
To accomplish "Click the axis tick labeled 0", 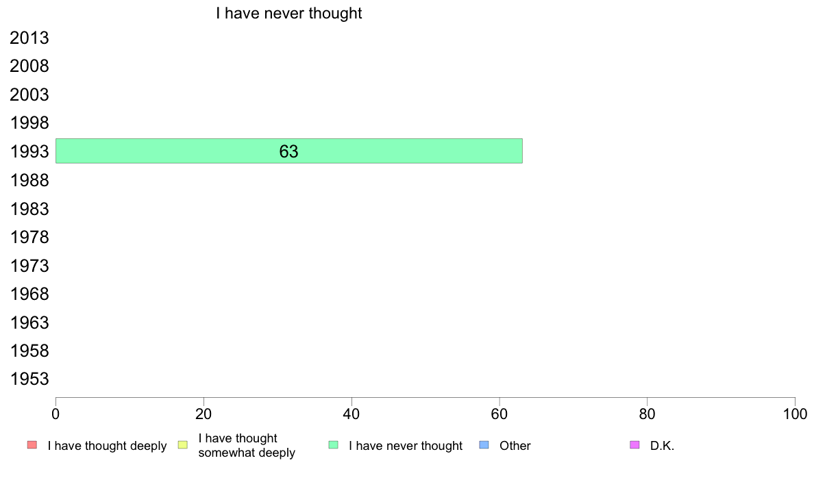I will (x=56, y=414).
